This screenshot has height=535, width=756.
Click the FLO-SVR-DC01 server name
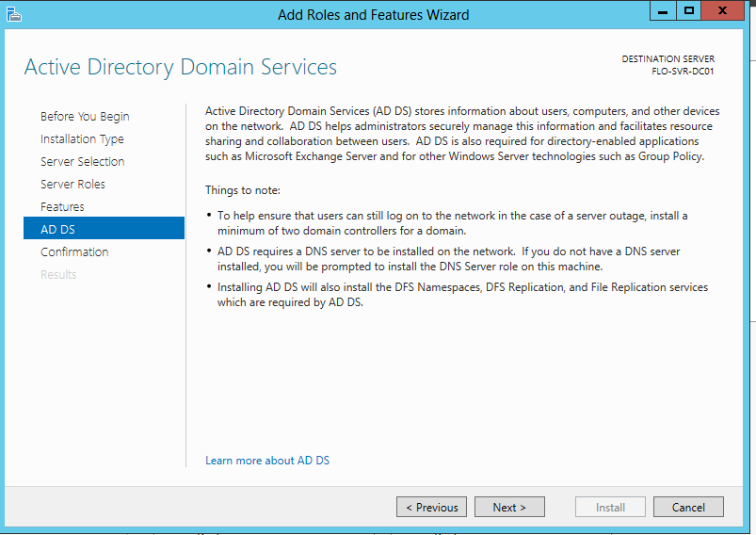(683, 72)
